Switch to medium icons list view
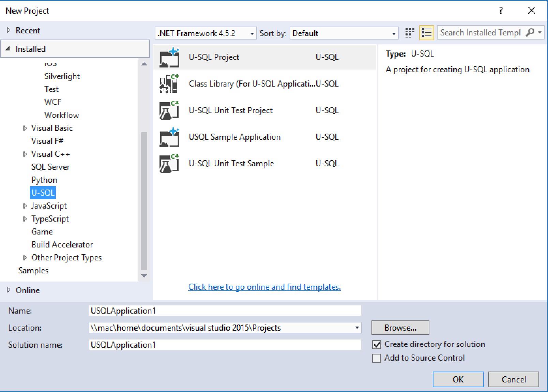Screen dimensions: 548x392 [x=426, y=33]
